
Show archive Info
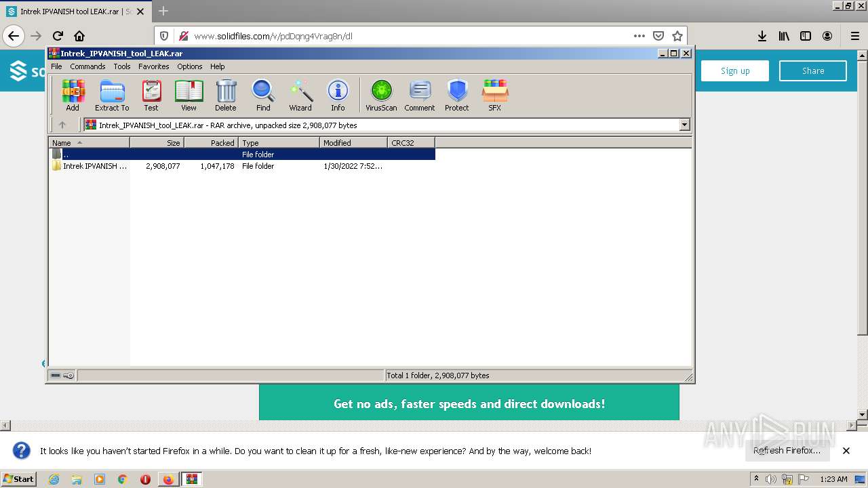tap(338, 95)
